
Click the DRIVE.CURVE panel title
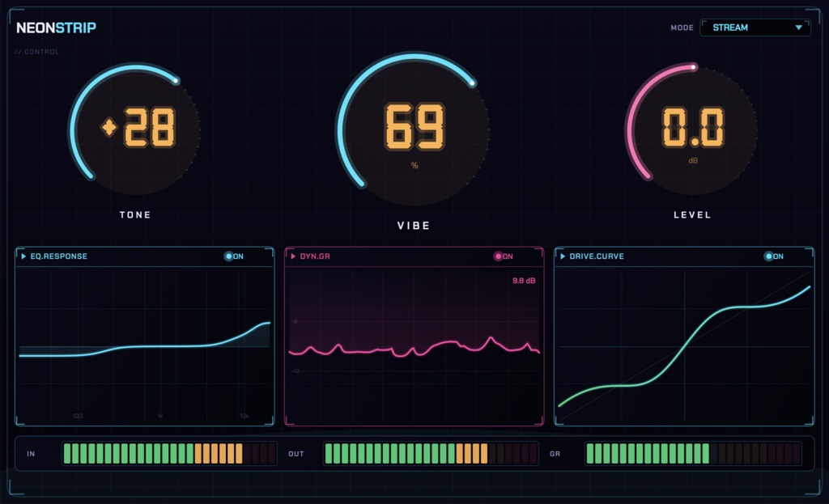click(x=597, y=256)
